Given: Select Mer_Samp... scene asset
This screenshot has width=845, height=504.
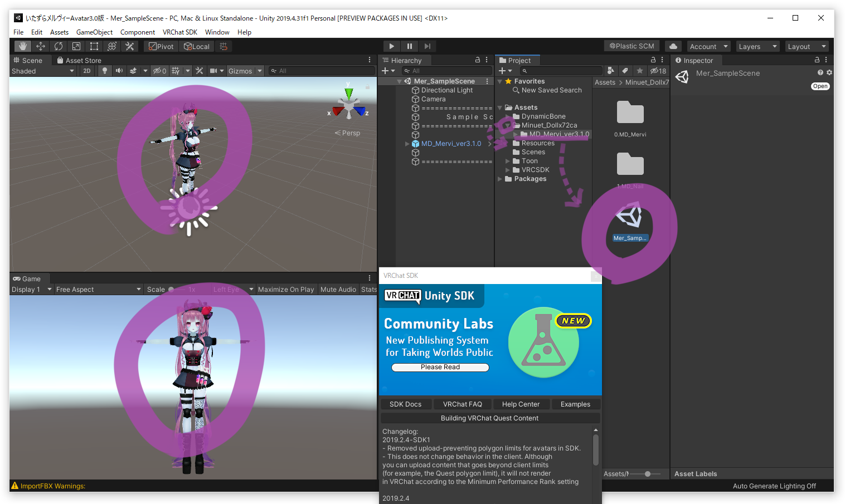Looking at the screenshot, I should point(630,223).
